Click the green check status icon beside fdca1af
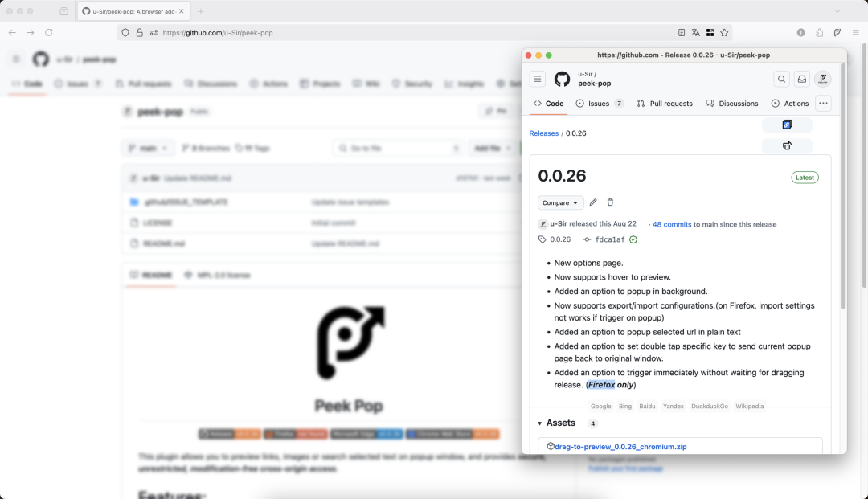Screen dimensions: 868x499 click(633, 239)
